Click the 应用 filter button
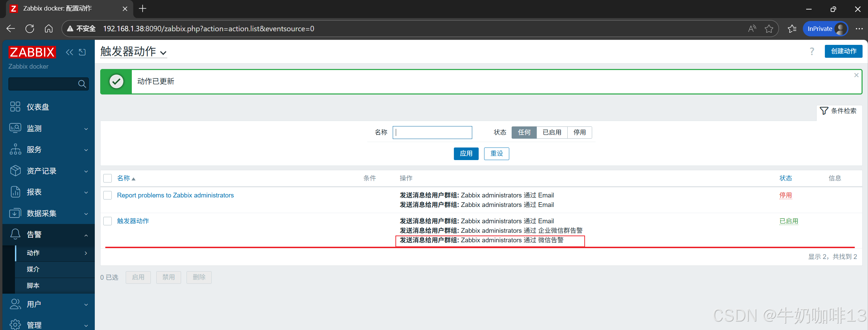This screenshot has width=868, height=330. (466, 154)
